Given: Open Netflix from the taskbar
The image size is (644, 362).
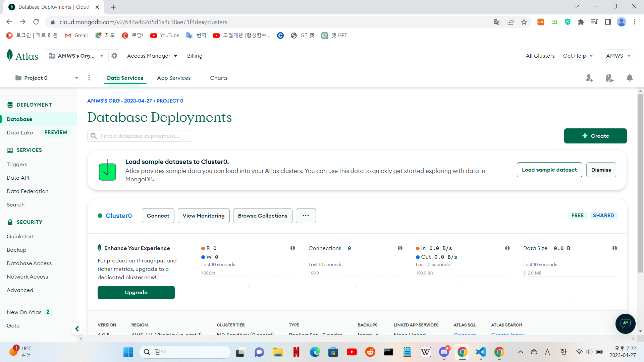Looking at the screenshot, I should click(296, 352).
